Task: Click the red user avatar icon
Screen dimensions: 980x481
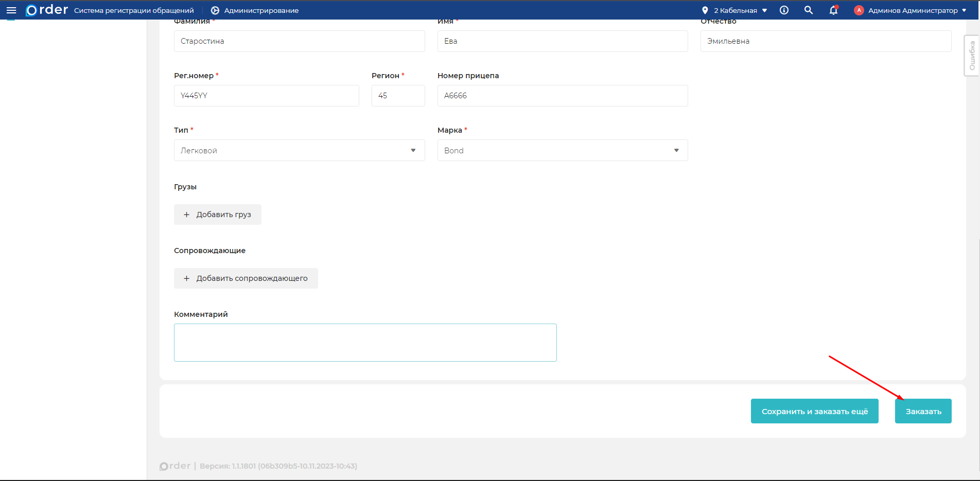Action: [859, 10]
